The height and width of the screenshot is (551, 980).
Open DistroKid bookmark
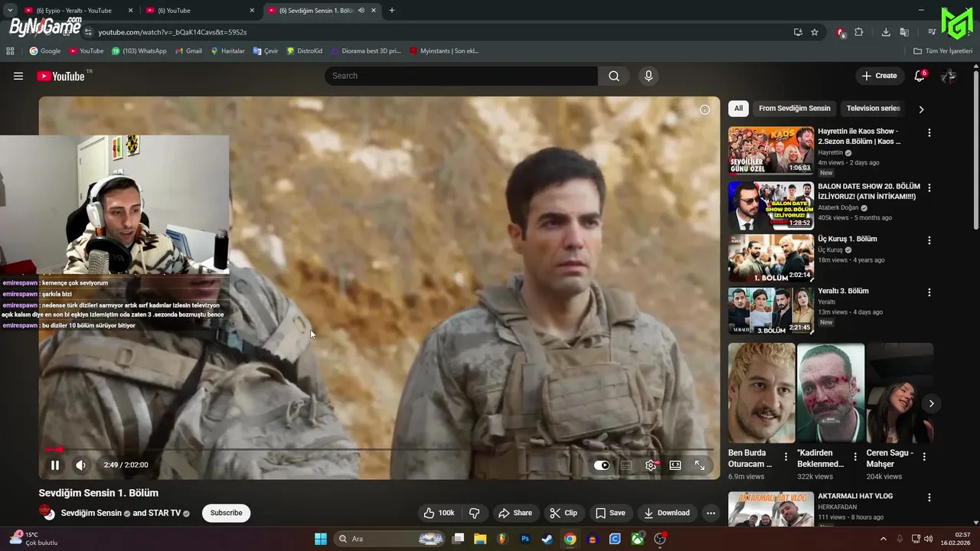point(305,51)
